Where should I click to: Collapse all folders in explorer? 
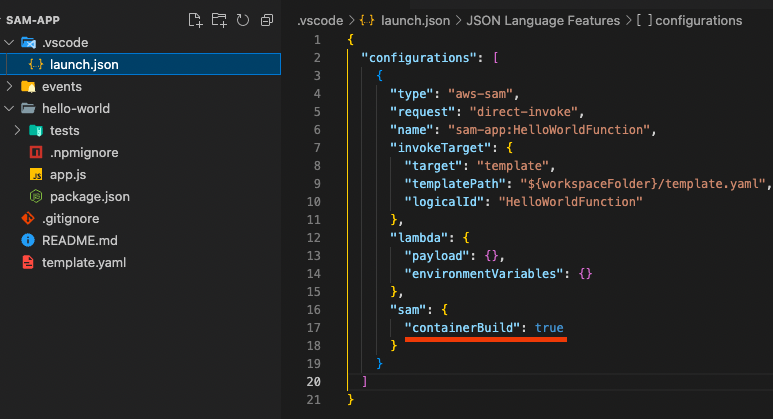point(267,20)
